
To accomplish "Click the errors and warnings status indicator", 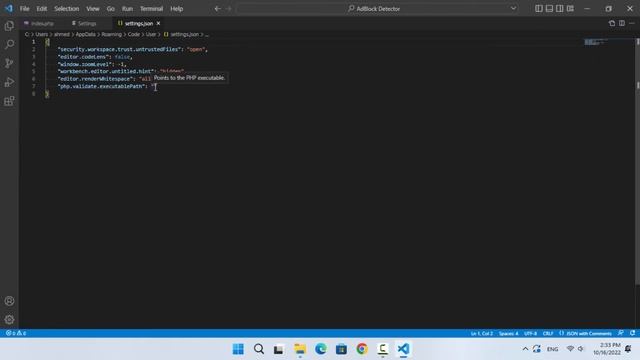I will (x=16, y=333).
